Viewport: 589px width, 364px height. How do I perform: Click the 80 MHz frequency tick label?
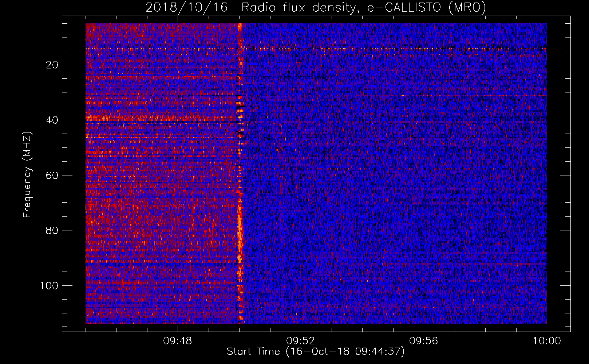(x=52, y=230)
